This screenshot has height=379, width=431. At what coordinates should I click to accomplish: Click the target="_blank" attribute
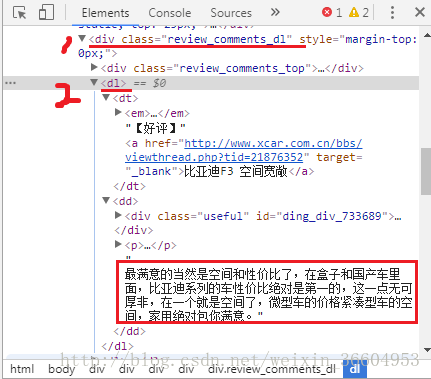[x=244, y=164]
